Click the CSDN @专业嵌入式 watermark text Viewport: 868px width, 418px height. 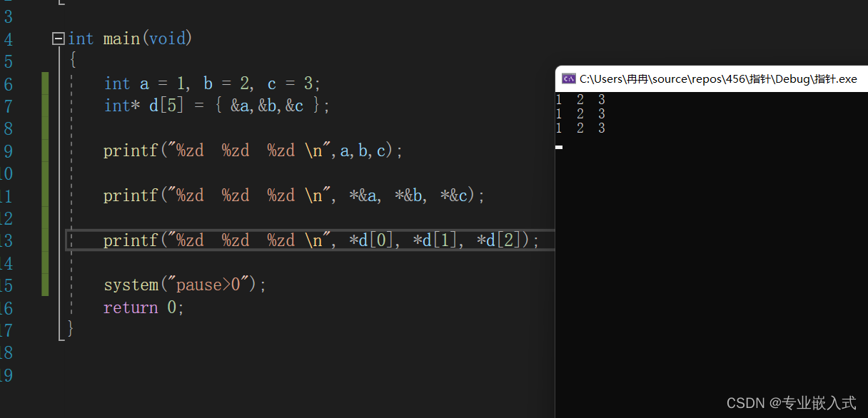[791, 403]
